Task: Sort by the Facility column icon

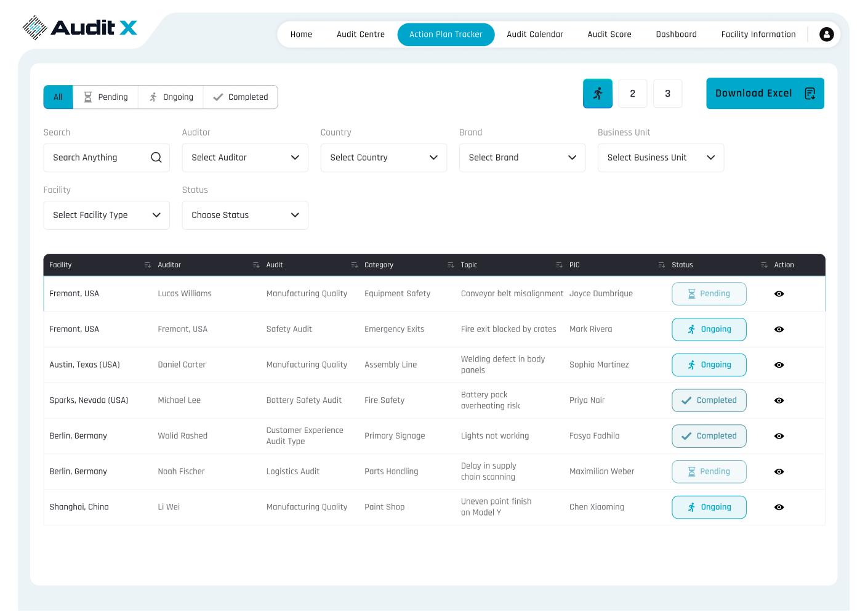Action: click(x=148, y=265)
